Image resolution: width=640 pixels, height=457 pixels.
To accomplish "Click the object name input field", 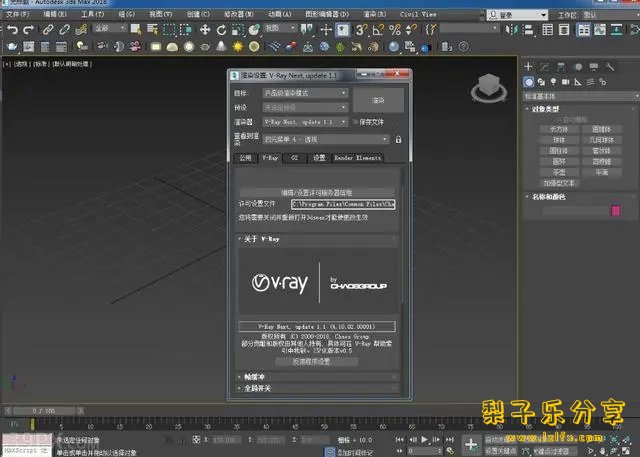I will tap(575, 211).
